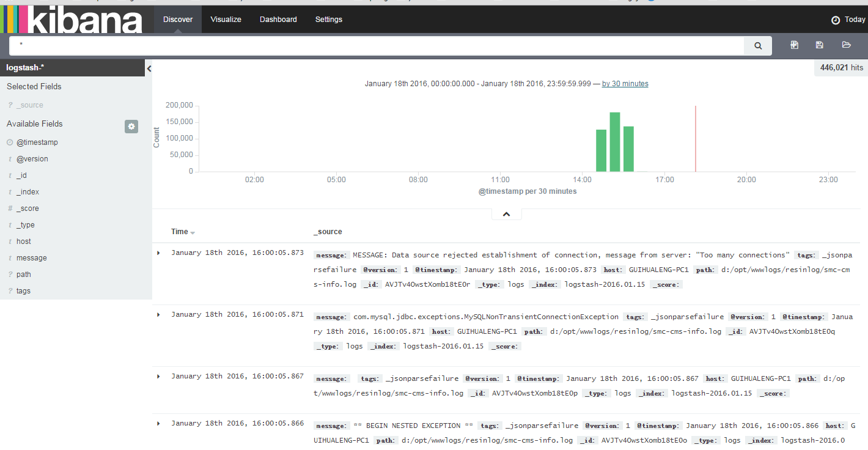Click the Kibana logo
The height and width of the screenshot is (450, 868).
(x=71, y=19)
